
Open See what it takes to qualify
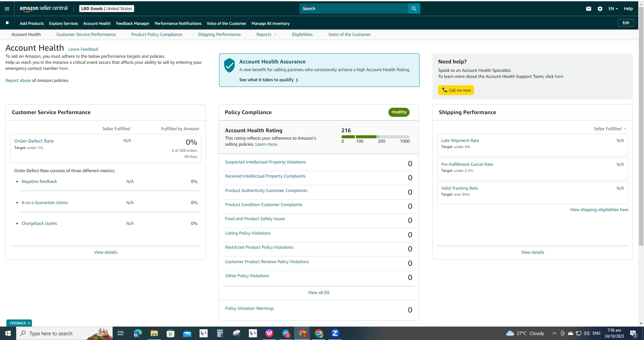pos(269,80)
